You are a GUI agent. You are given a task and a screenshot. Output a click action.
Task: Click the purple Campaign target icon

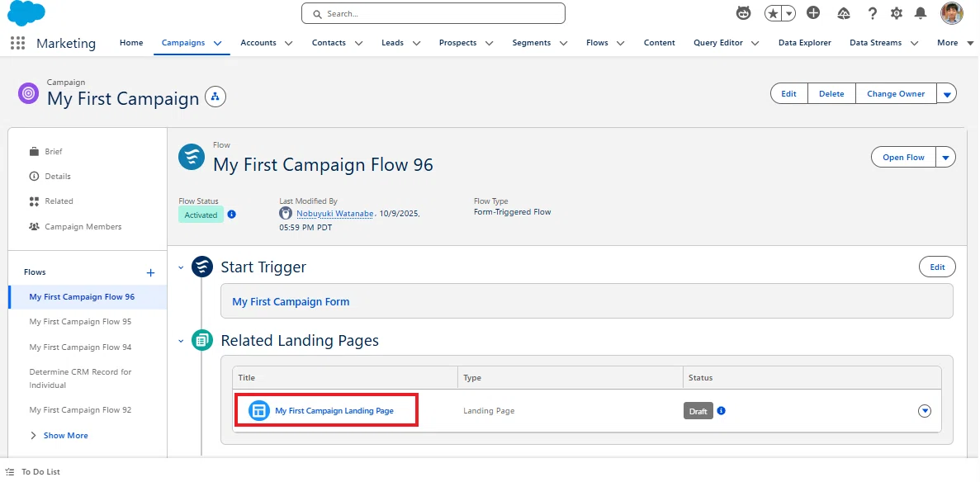pos(29,94)
